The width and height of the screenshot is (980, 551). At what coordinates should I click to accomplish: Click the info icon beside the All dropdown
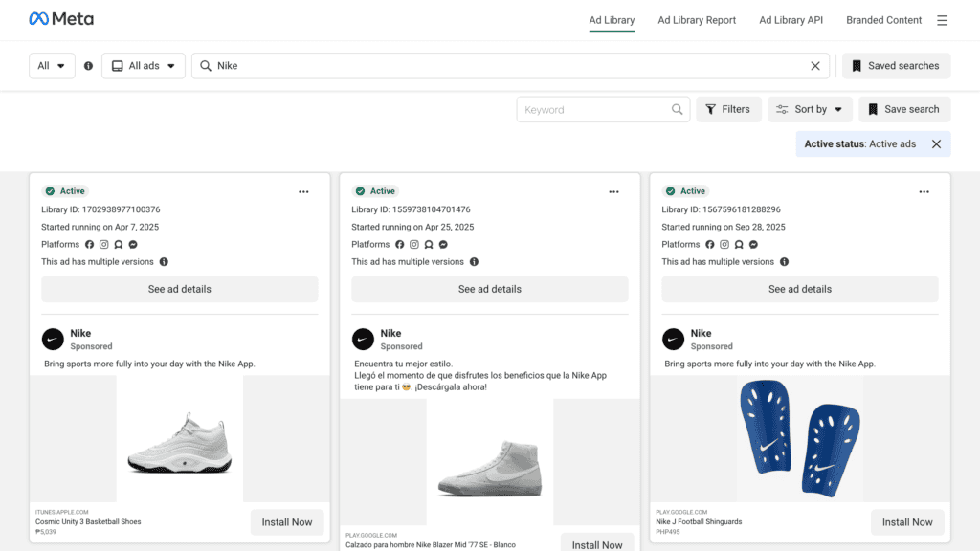(88, 66)
